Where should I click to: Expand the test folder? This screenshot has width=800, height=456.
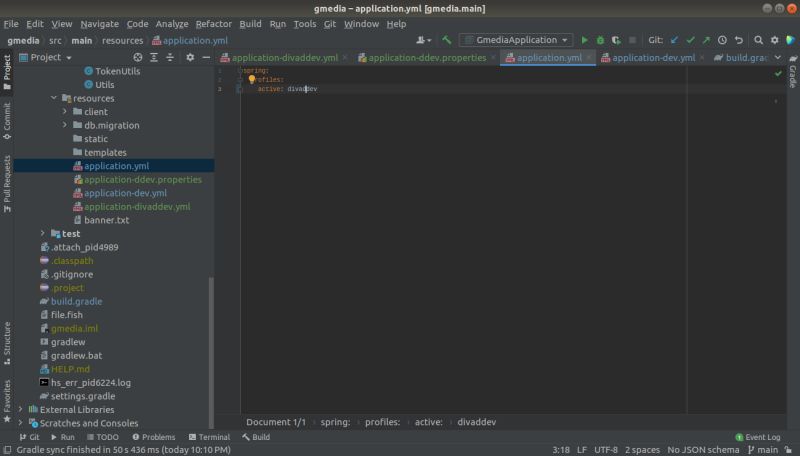(42, 234)
